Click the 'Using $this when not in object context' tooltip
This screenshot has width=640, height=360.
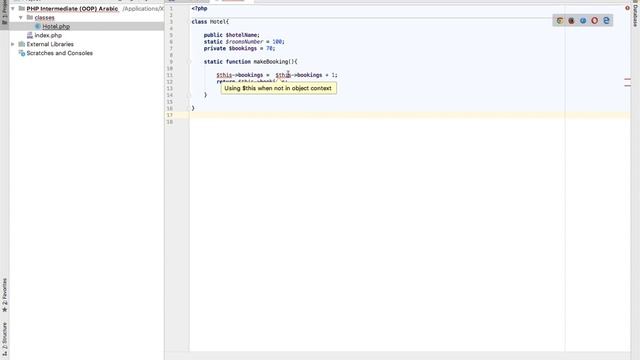[279, 88]
